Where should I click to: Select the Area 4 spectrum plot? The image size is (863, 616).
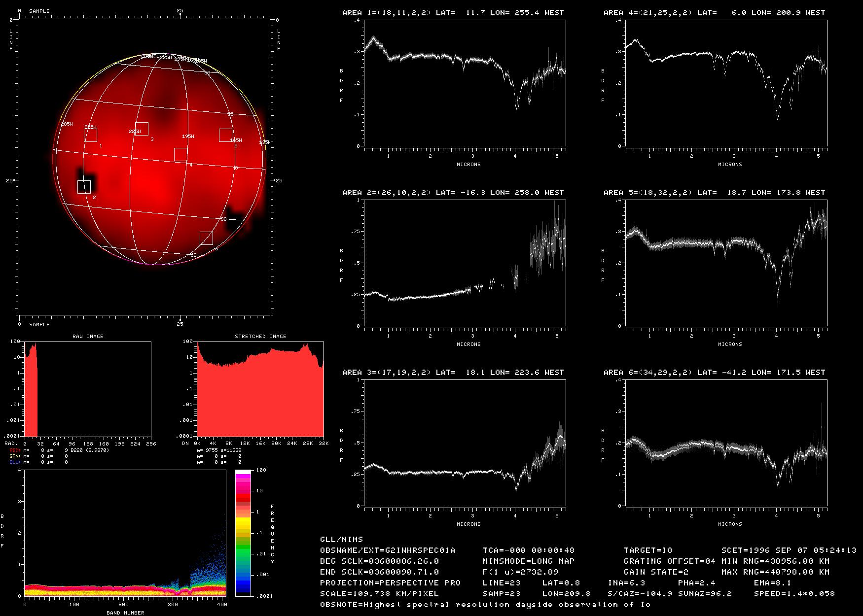tap(726, 83)
